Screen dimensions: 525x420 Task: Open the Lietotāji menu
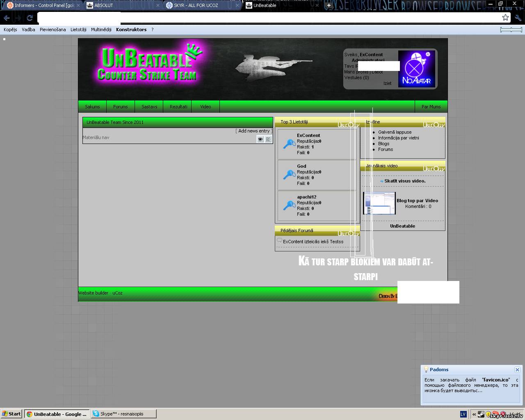78,30
